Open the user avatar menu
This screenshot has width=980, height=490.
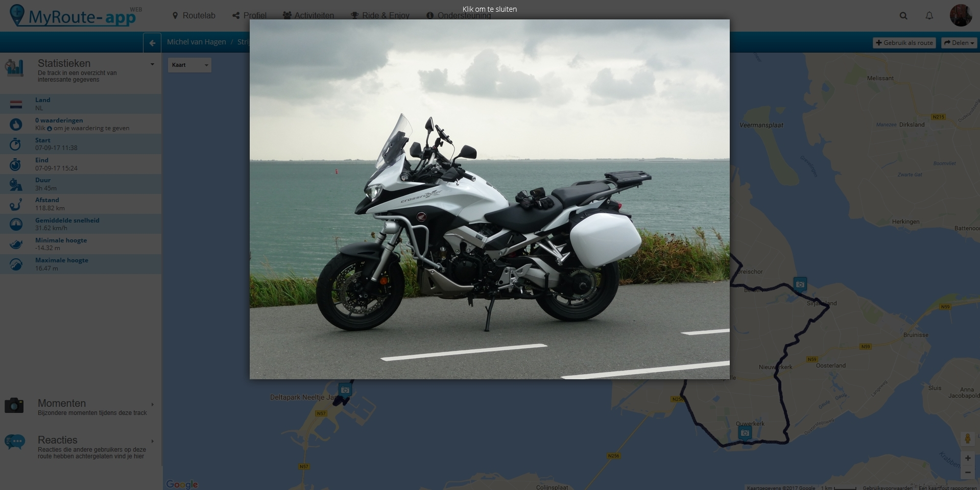pos(961,15)
